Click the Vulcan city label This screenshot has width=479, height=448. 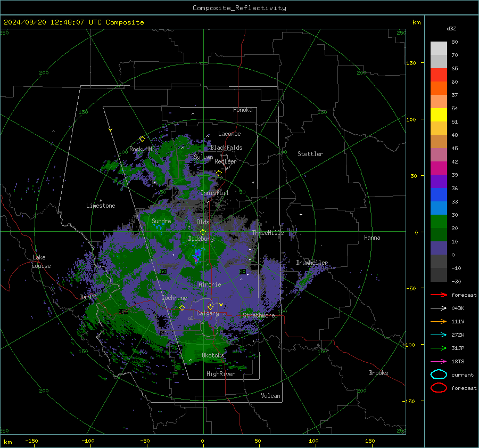coord(270,396)
